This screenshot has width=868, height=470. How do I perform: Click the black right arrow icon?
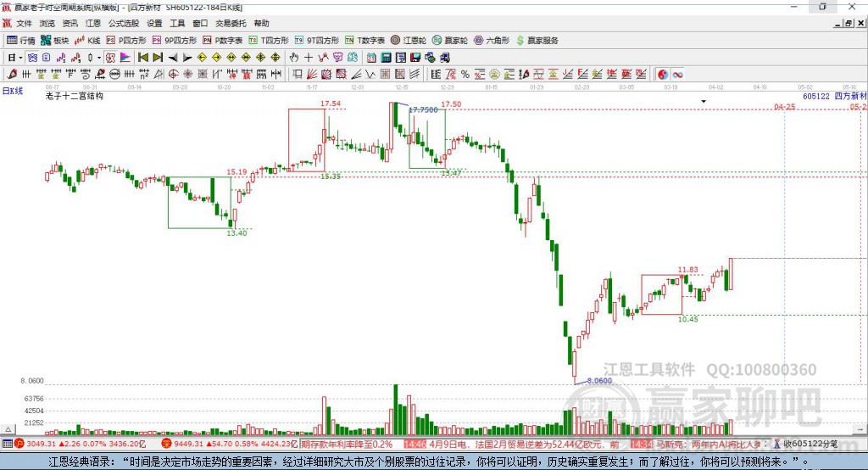[x=187, y=58]
